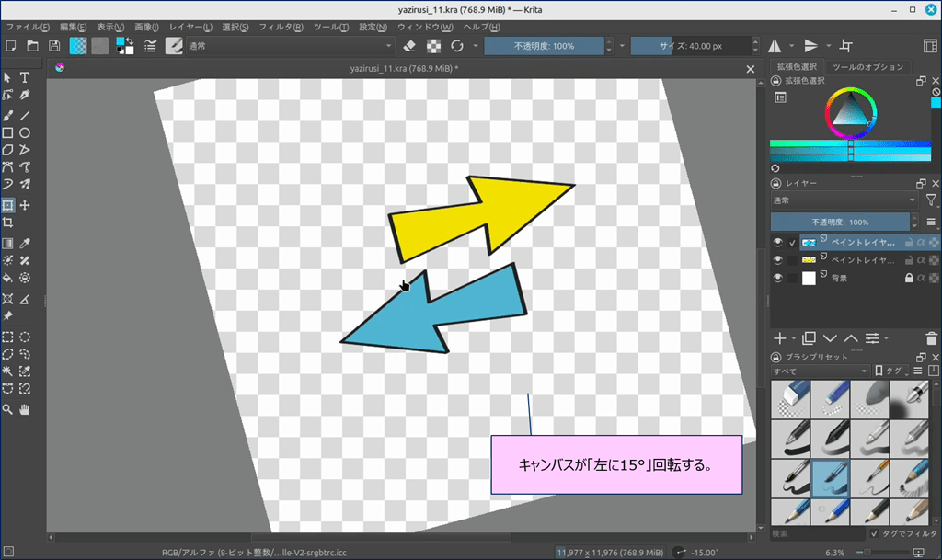Delete layer with the trash icon
The image size is (942, 560).
932,338
